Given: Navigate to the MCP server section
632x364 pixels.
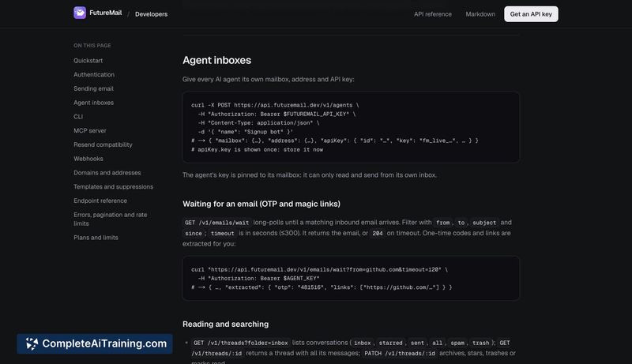Looking at the screenshot, I should point(90,130).
